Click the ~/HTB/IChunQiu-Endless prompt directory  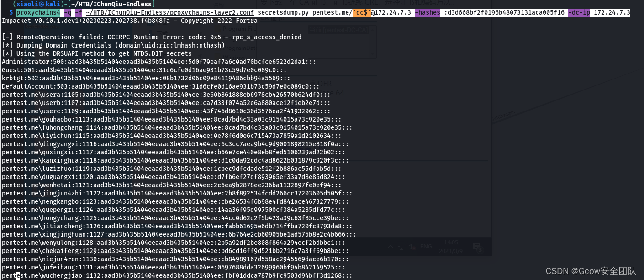(111, 5)
